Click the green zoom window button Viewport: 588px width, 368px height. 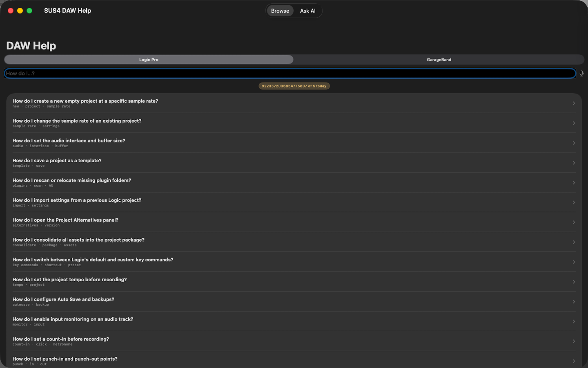click(x=29, y=11)
